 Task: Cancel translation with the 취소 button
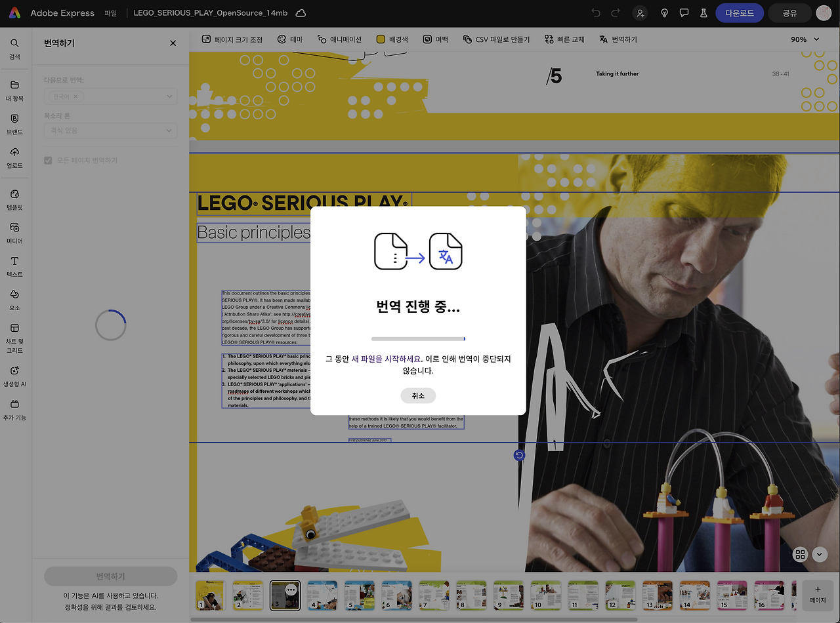click(x=418, y=395)
